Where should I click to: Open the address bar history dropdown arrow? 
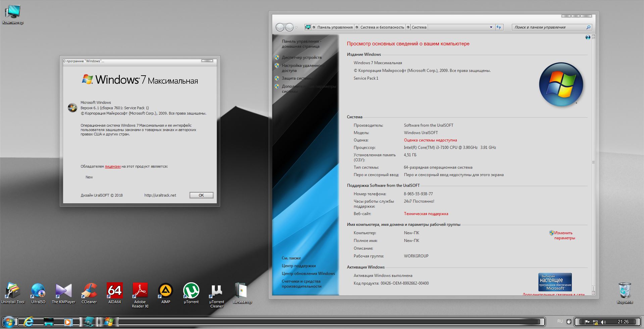point(491,27)
